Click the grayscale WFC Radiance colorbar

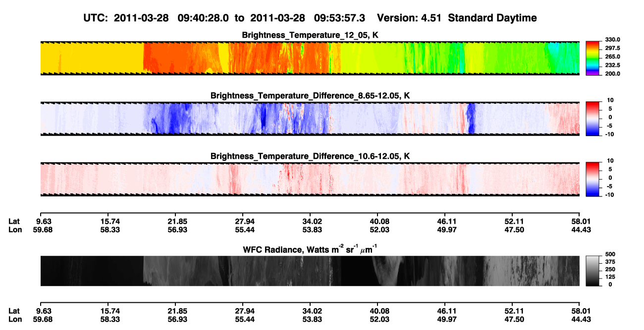593,270
